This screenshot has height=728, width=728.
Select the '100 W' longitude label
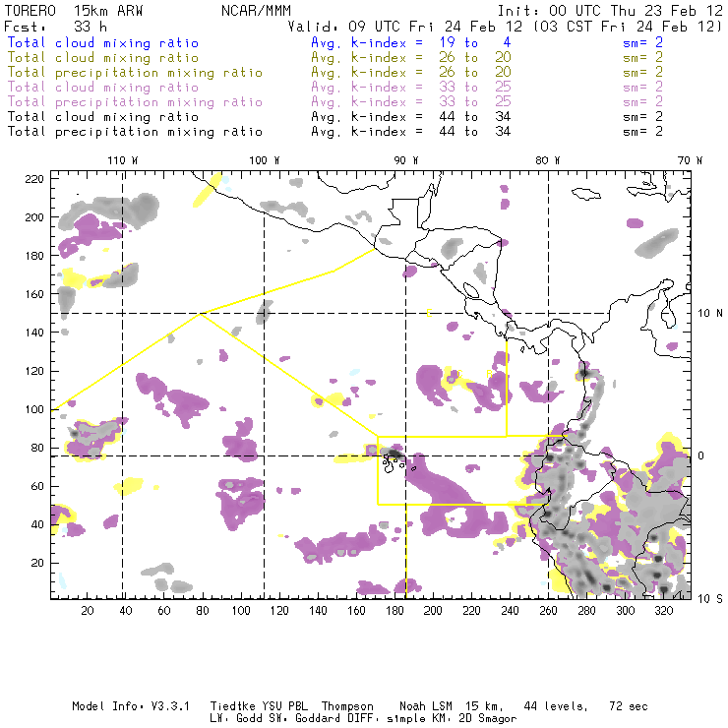265,160
